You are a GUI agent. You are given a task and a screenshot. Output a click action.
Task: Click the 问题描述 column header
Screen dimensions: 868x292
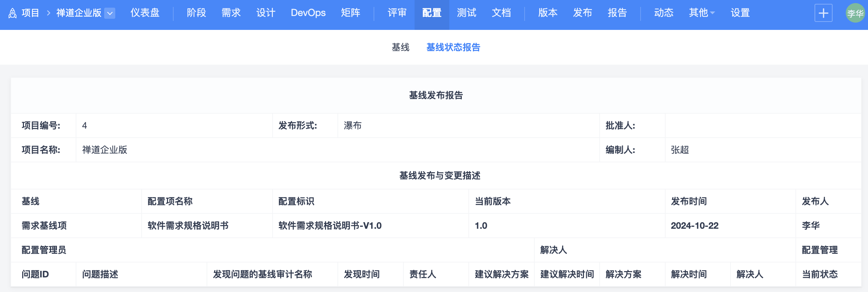pos(100,274)
